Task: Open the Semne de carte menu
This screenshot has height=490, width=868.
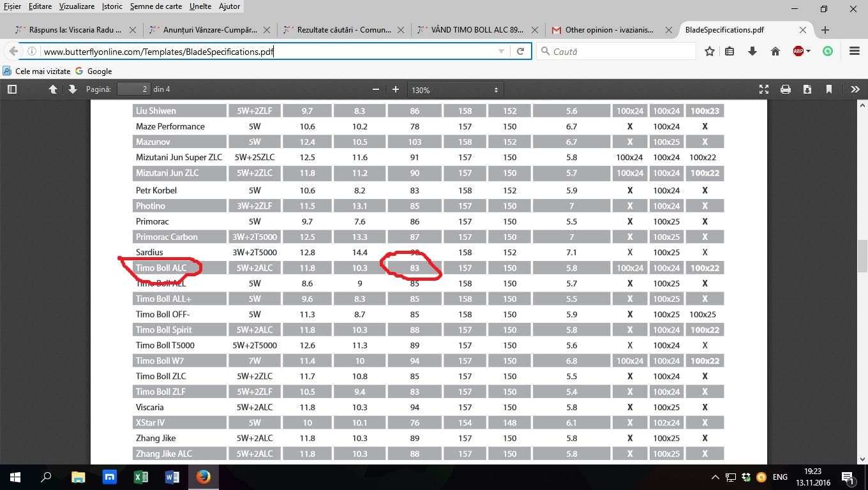Action: coord(156,6)
